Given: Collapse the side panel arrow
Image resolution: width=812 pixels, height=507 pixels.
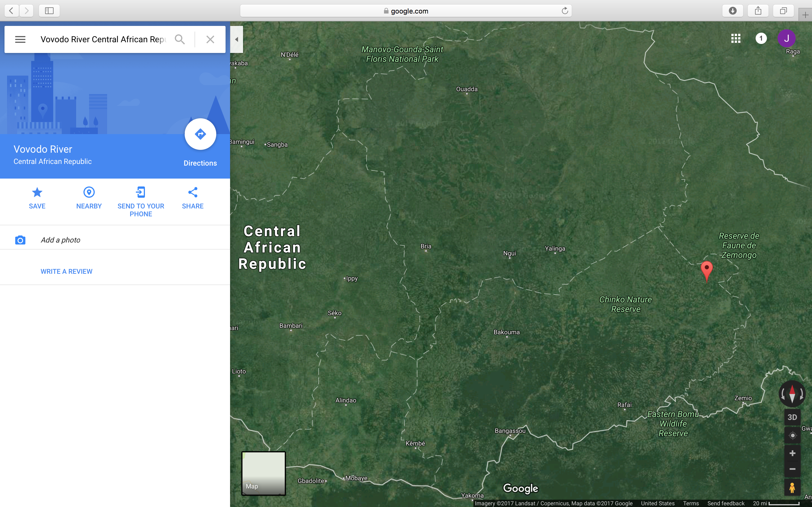Looking at the screenshot, I should pos(237,39).
